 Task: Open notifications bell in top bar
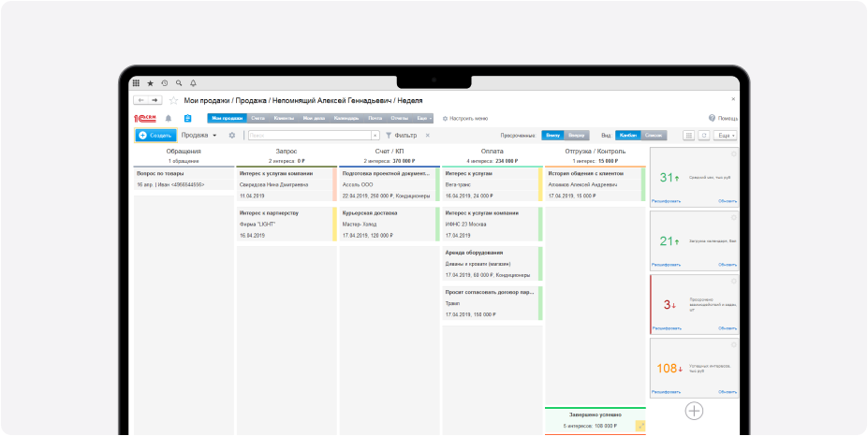point(193,83)
